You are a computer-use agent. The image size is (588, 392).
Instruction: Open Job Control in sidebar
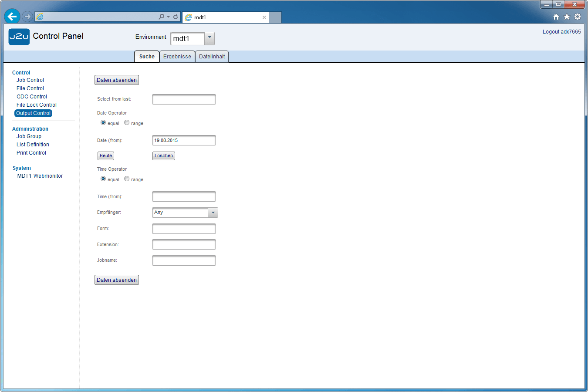point(30,80)
